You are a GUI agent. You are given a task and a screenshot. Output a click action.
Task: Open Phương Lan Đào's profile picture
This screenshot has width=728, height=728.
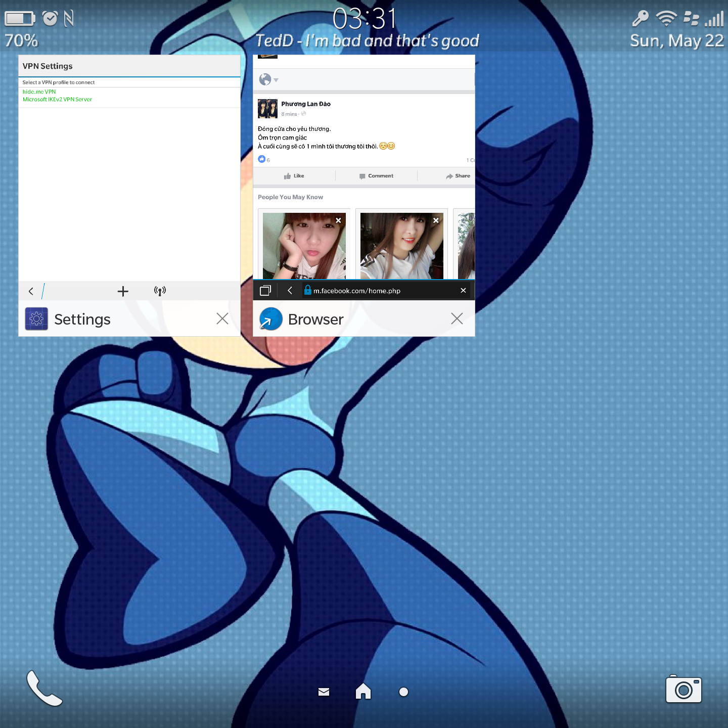click(267, 109)
